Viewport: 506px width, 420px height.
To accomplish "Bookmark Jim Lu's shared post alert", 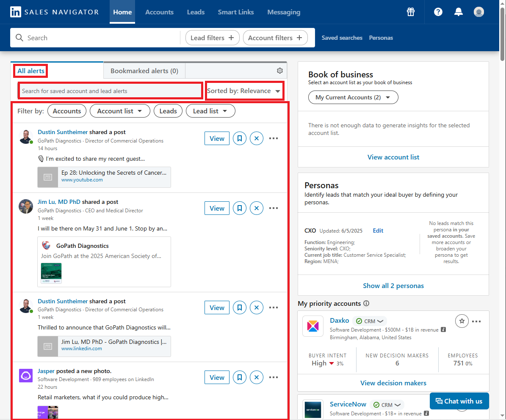I will 239,208.
